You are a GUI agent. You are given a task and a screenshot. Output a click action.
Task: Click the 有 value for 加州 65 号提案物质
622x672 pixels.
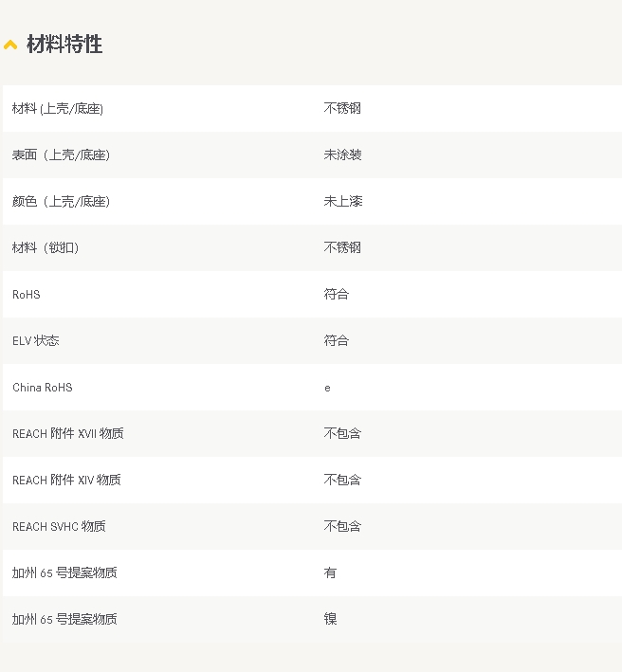coord(330,573)
